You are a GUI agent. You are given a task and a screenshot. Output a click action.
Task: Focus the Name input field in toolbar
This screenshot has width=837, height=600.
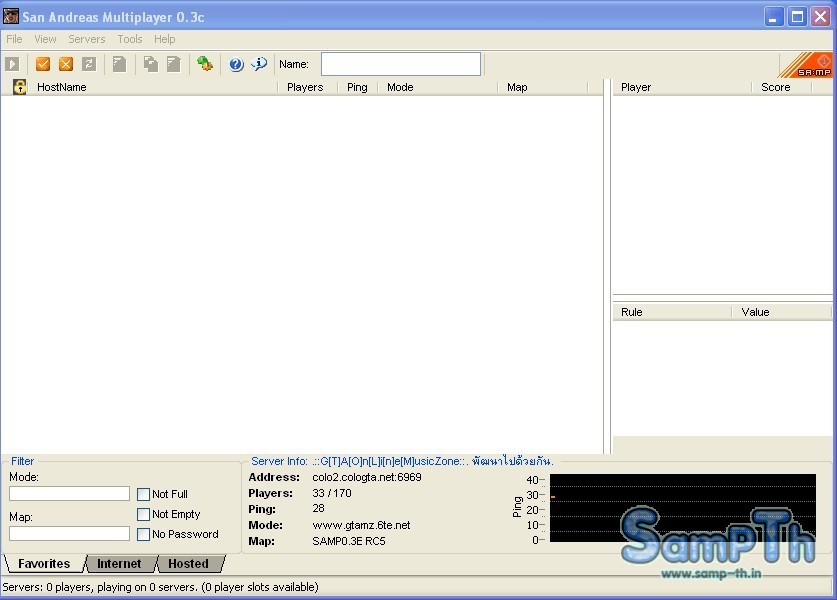point(401,64)
